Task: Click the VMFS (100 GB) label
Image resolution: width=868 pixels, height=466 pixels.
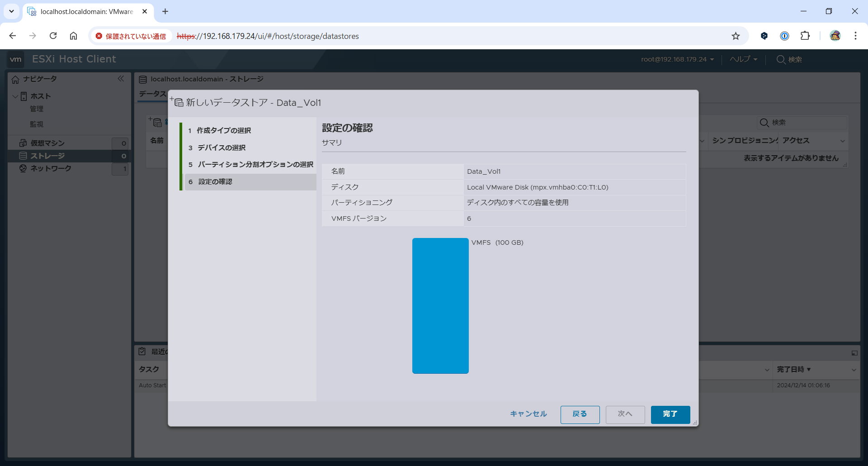Action: pos(497,243)
